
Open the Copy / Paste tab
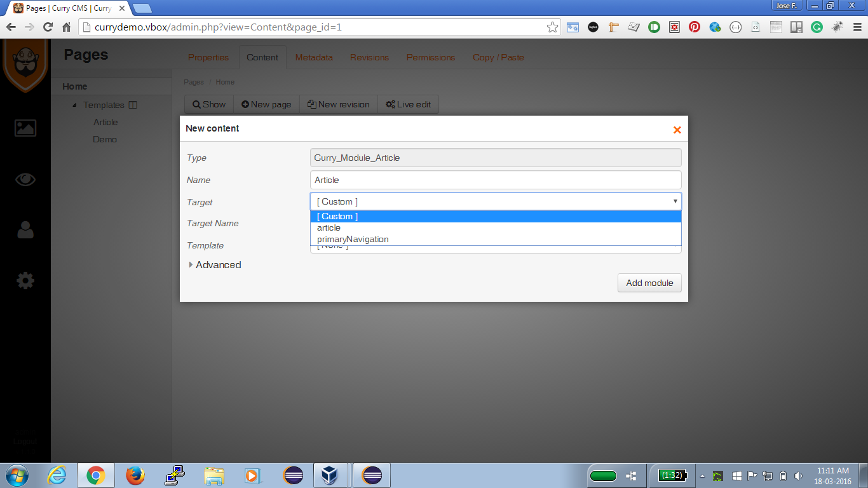click(498, 57)
